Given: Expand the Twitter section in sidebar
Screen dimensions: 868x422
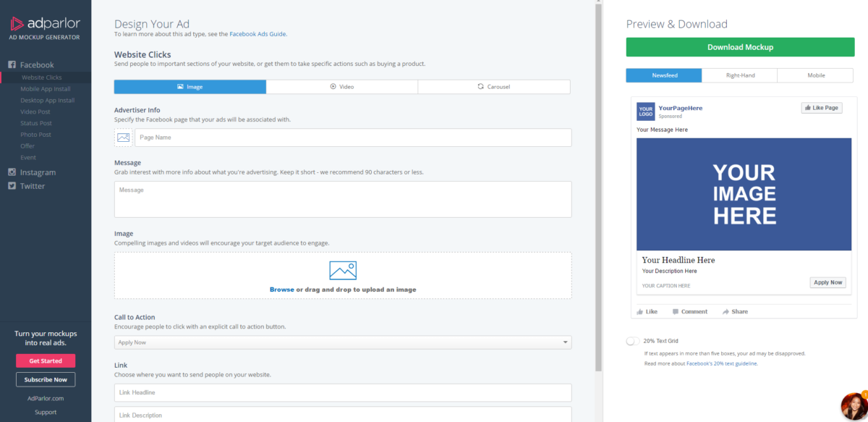Looking at the screenshot, I should [32, 186].
